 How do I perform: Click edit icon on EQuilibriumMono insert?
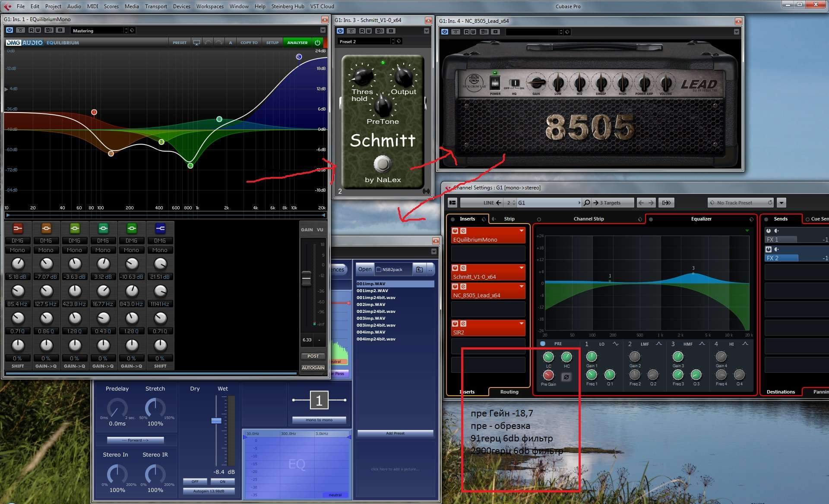(x=463, y=231)
